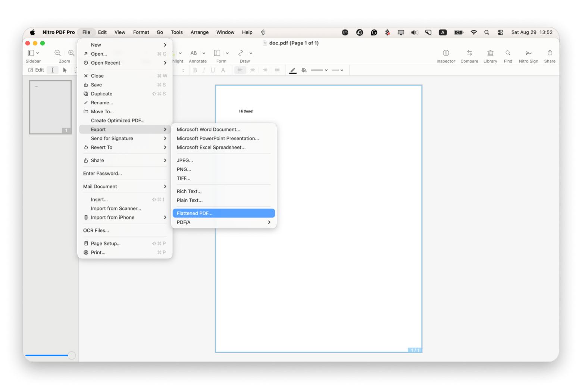
Task: Select the Annotate AB tool
Action: 194,53
